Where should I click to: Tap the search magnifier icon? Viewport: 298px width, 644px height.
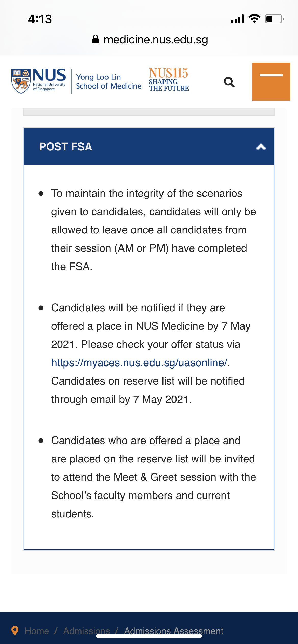229,82
